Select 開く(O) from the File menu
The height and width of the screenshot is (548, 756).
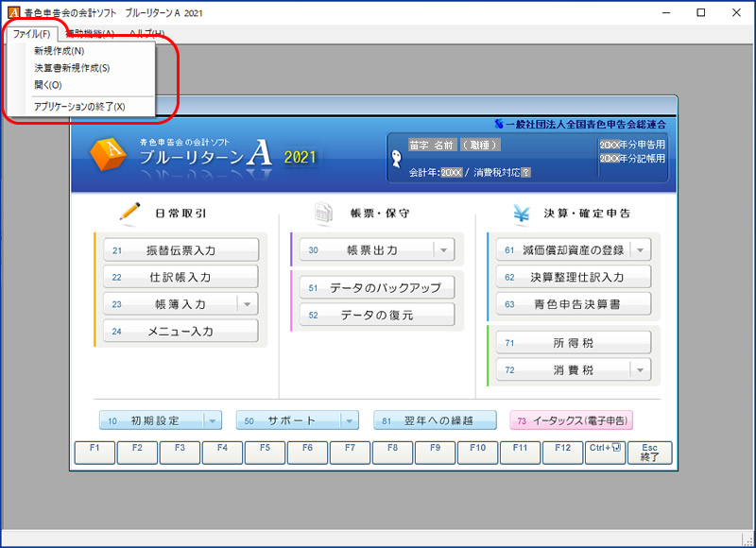point(47,85)
